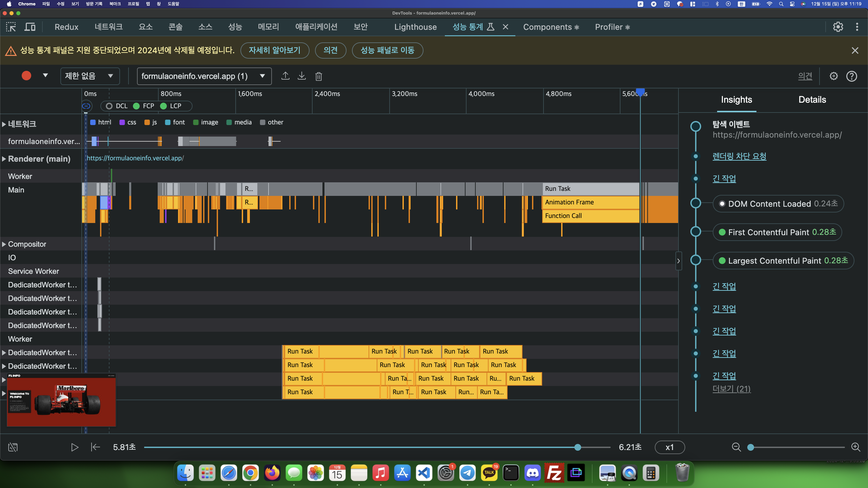868x488 pixels.
Task: Expand the Renderer (main) track
Action: point(4,159)
